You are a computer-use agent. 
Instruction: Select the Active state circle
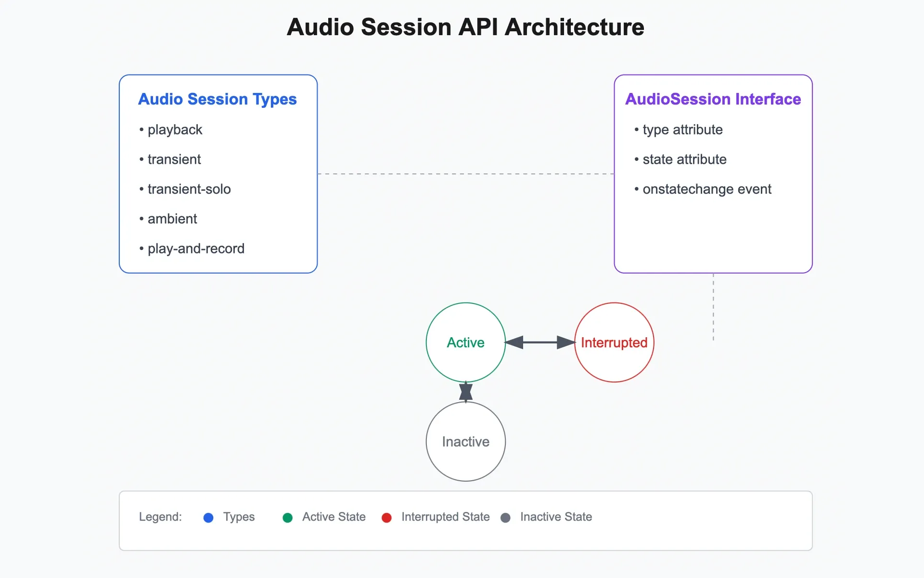465,342
